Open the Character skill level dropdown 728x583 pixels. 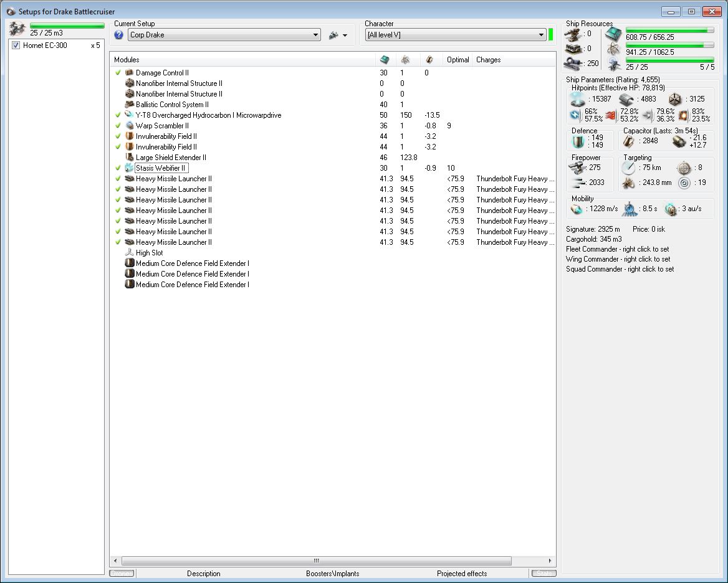click(456, 35)
